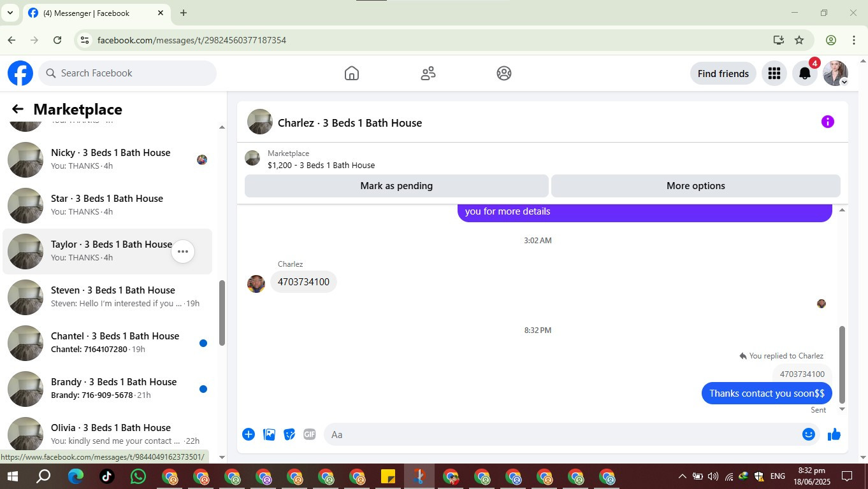Go to Facebook home via logo
The width and height of the screenshot is (868, 489).
[20, 73]
